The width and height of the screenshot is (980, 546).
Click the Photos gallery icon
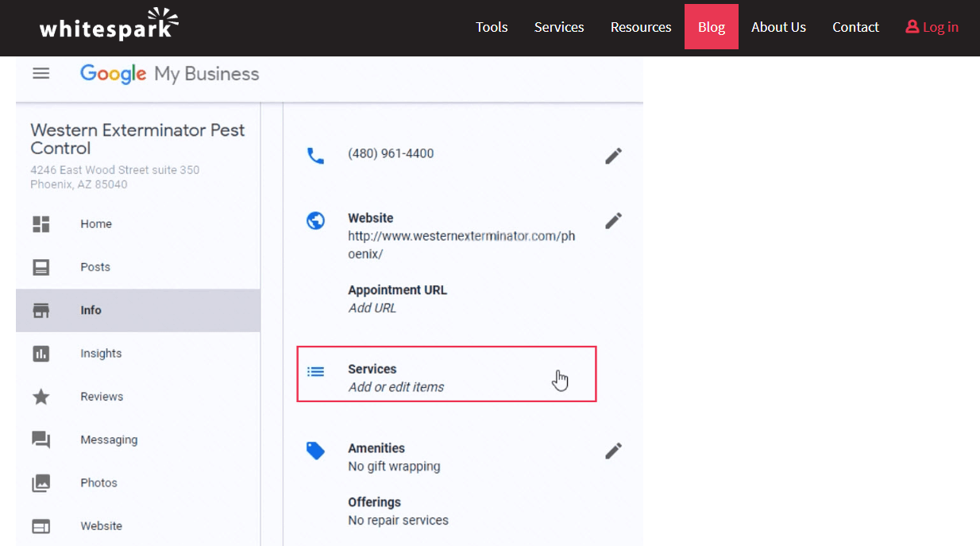point(41,483)
